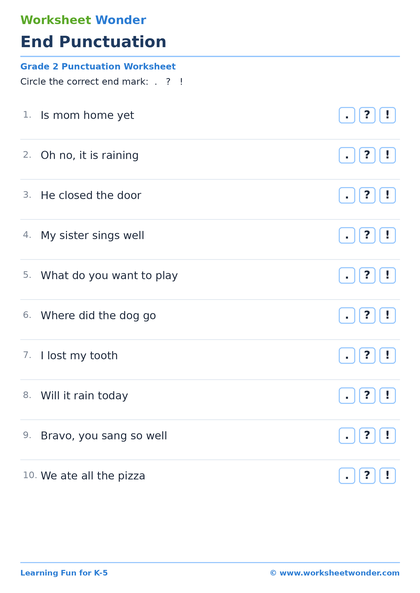Click the "Learning Fun for K-5" footer text
The height and width of the screenshot is (593, 420).
pyautogui.click(x=64, y=573)
